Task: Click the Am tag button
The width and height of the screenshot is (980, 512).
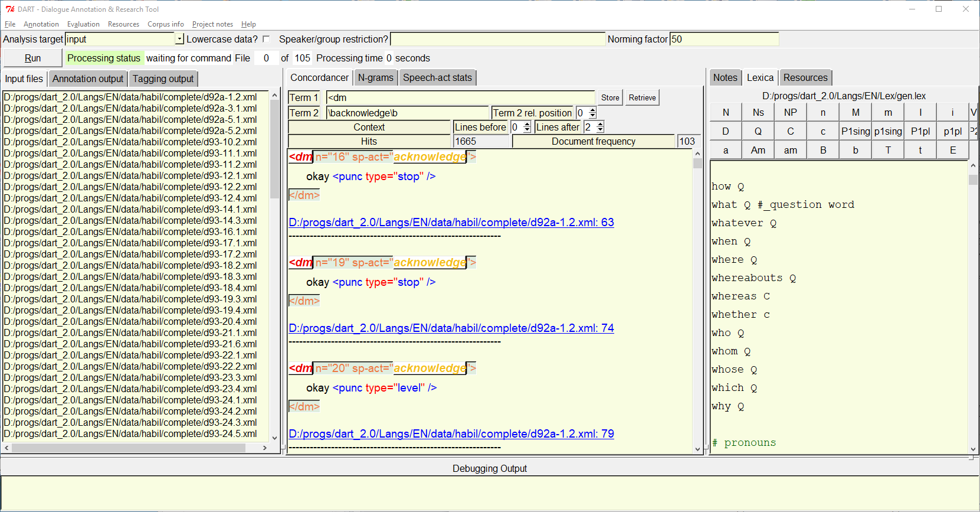Action: coord(758,150)
